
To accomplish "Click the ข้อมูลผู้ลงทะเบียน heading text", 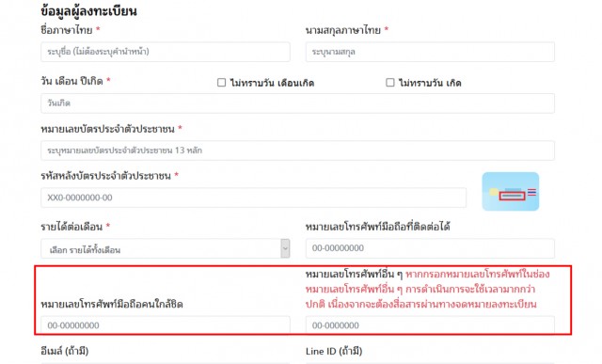I will (88, 11).
